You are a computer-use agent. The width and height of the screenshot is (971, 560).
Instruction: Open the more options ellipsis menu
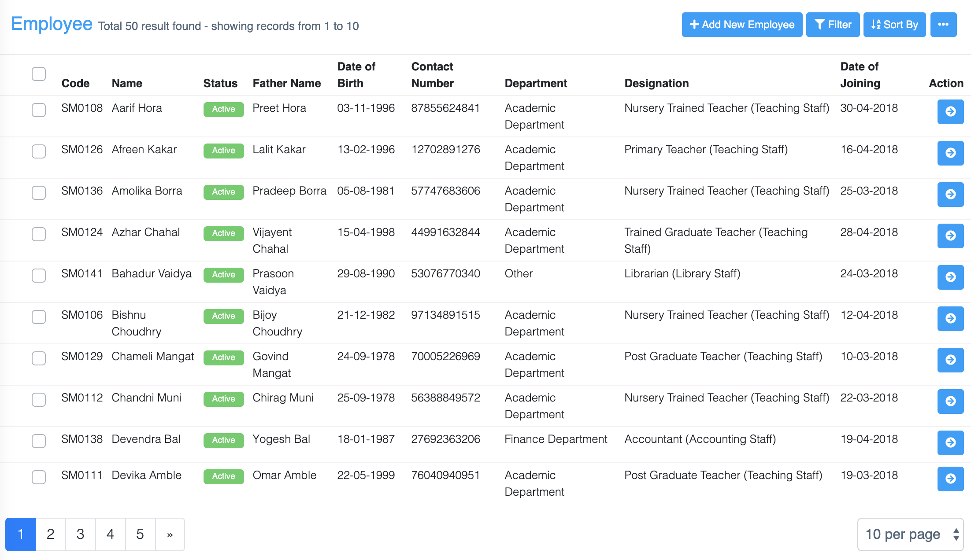(x=943, y=25)
